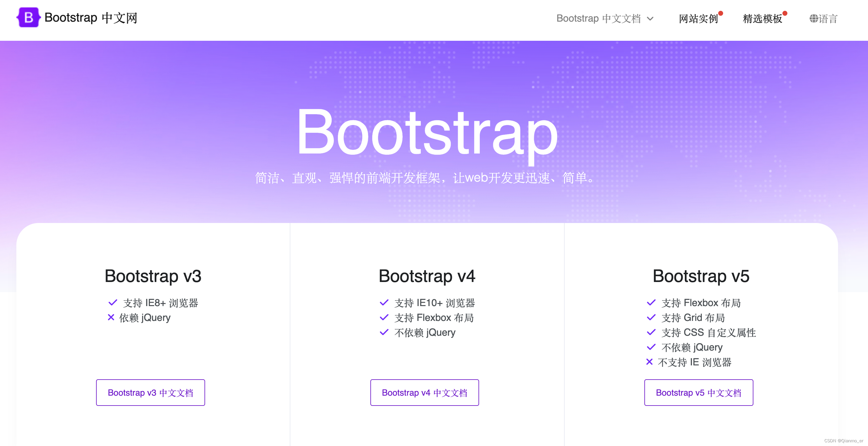The height and width of the screenshot is (446, 868).
Task: Click the X mark beside 依赖 jQuery
Action: click(x=111, y=317)
